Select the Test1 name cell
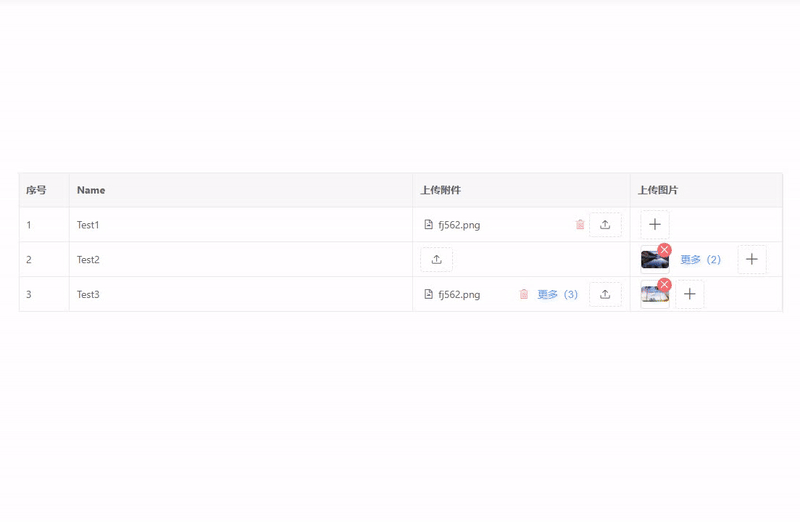Viewport: 800px width, 522px height. (x=241, y=225)
